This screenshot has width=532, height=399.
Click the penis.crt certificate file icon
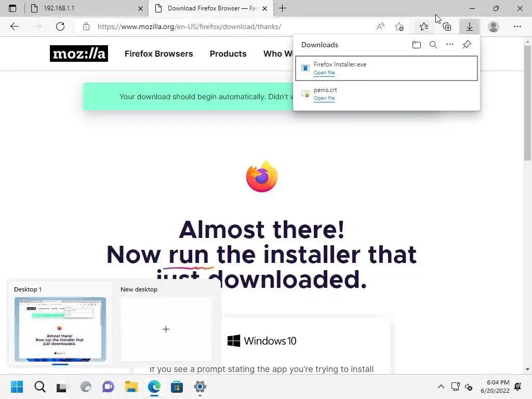[305, 94]
